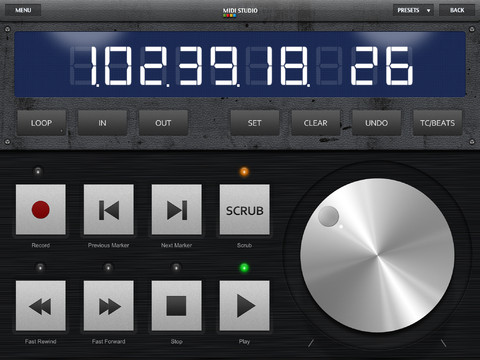Undo the last action with UNDO

click(377, 123)
